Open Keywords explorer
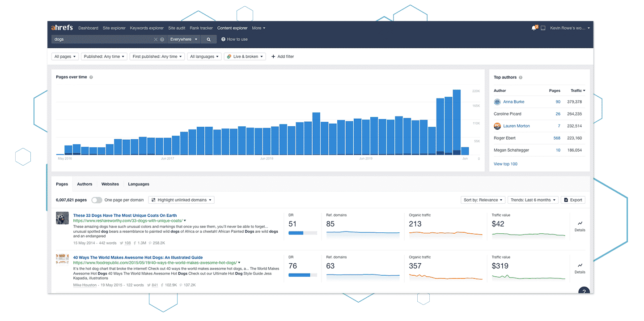644x321 pixels. (x=147, y=28)
